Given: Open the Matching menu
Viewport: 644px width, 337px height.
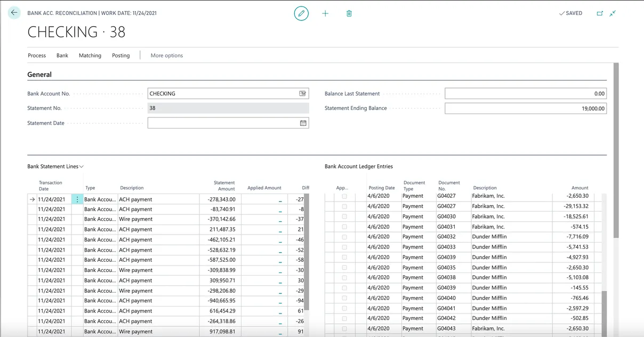Looking at the screenshot, I should pyautogui.click(x=90, y=55).
